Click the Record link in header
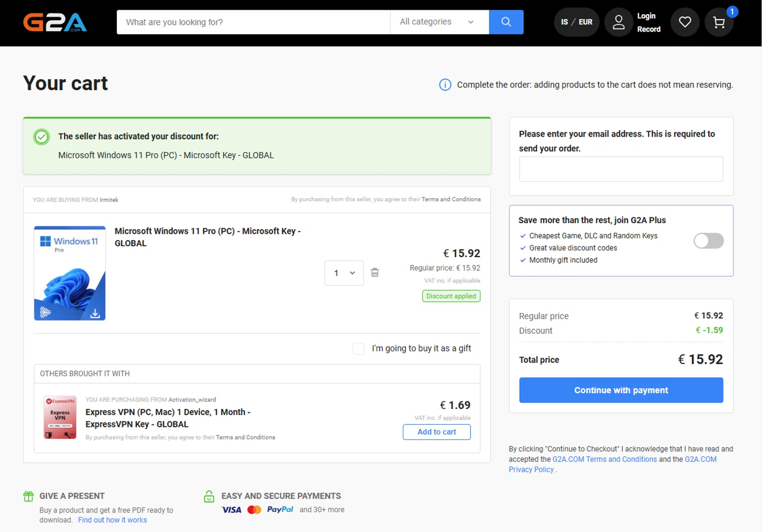 pos(649,29)
